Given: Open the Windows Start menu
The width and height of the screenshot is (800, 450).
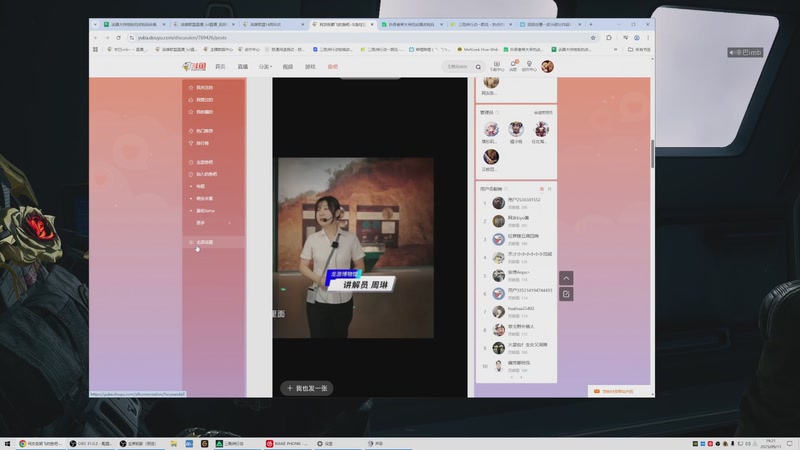Looking at the screenshot, I should pos(7,444).
